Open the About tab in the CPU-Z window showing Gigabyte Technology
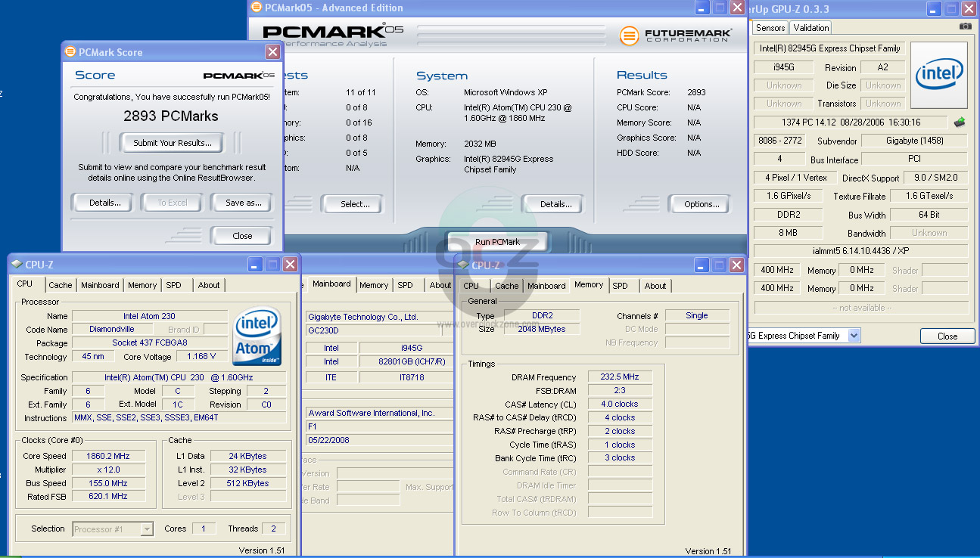Image resolution: width=980 pixels, height=558 pixels. click(x=440, y=285)
